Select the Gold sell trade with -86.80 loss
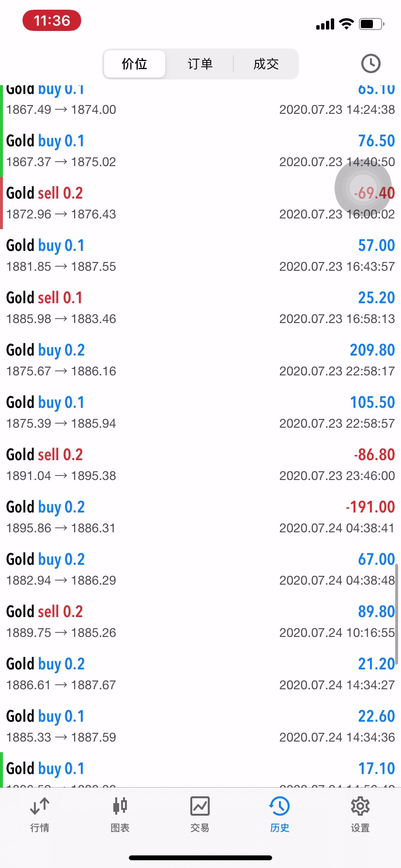 click(x=200, y=465)
